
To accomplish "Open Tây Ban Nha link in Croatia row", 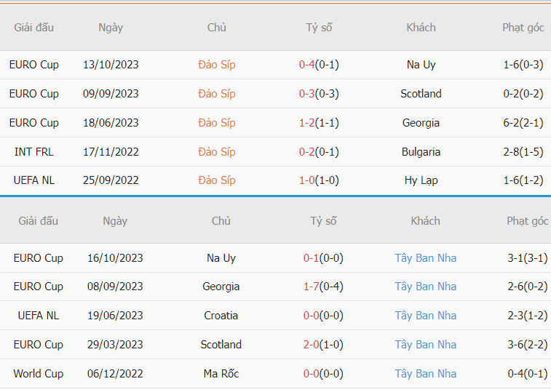I will 425,316.
